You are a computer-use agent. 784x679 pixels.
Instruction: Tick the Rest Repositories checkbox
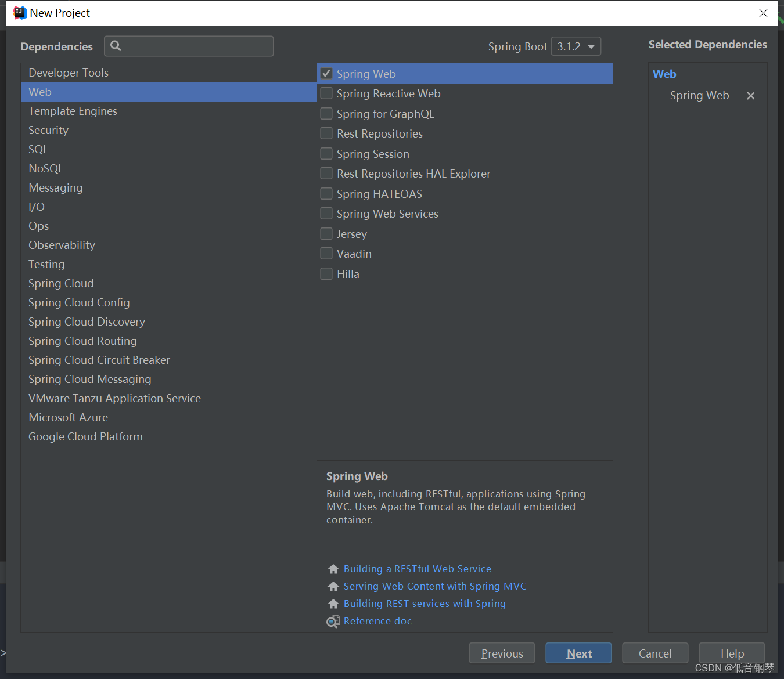tap(326, 133)
